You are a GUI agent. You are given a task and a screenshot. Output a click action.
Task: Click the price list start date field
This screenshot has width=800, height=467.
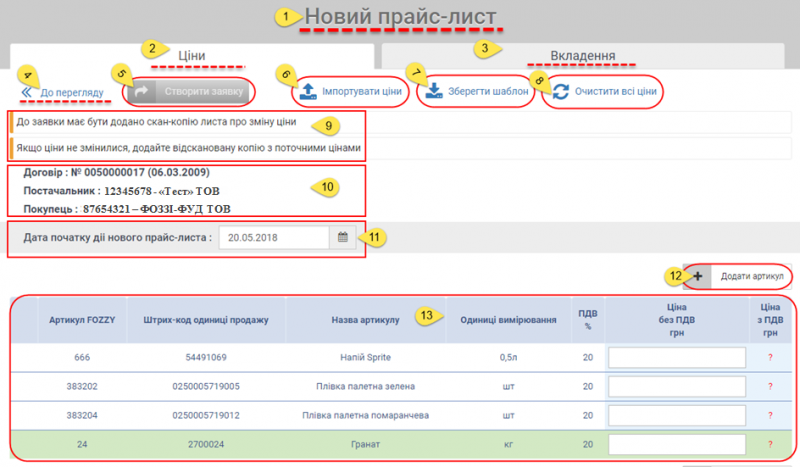click(274, 238)
